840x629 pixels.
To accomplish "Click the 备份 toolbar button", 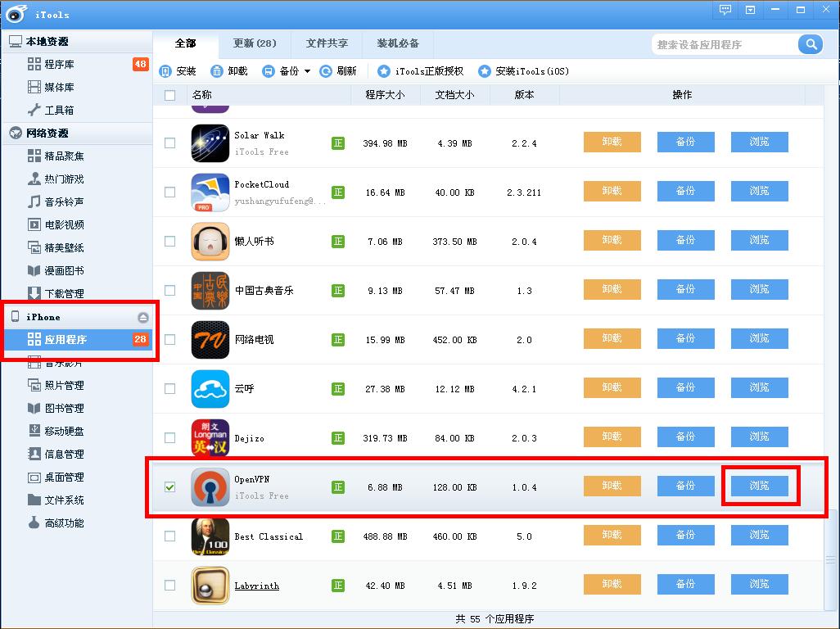I will [x=280, y=71].
